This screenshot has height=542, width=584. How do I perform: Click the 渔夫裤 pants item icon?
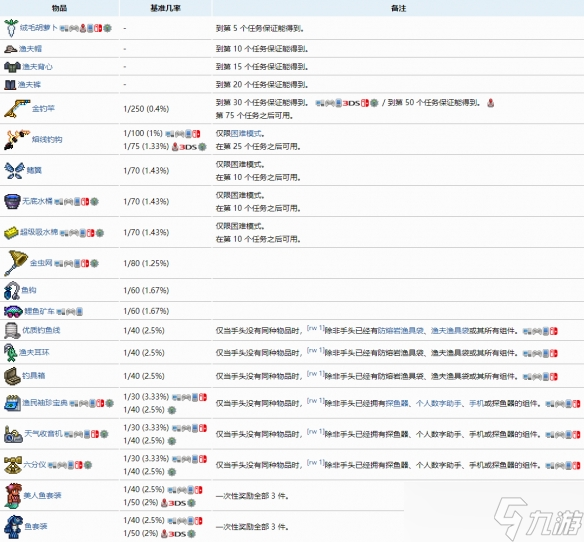10,85
